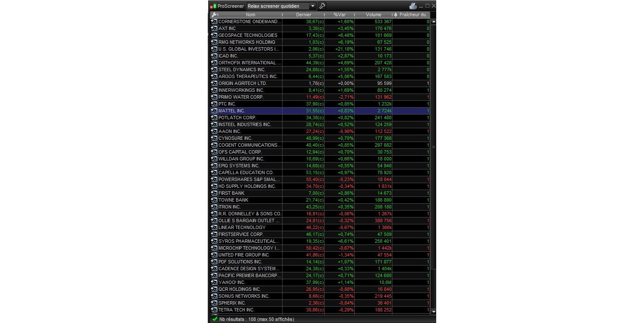Open the screener settings wrench next to the dropdown

(322, 6)
